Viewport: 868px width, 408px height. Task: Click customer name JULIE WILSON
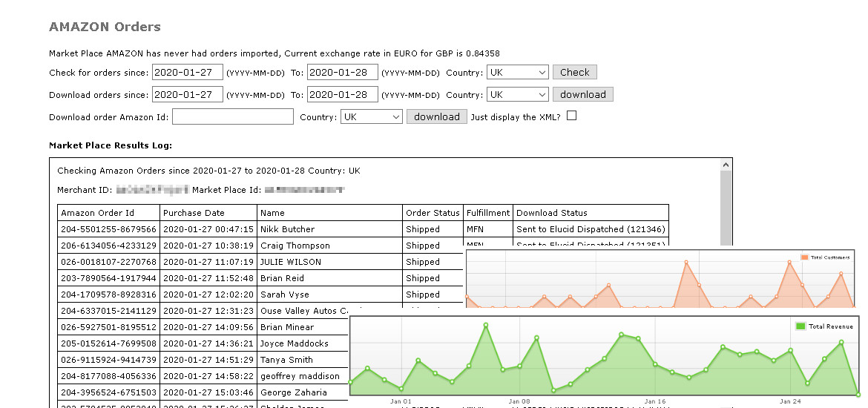(x=291, y=262)
